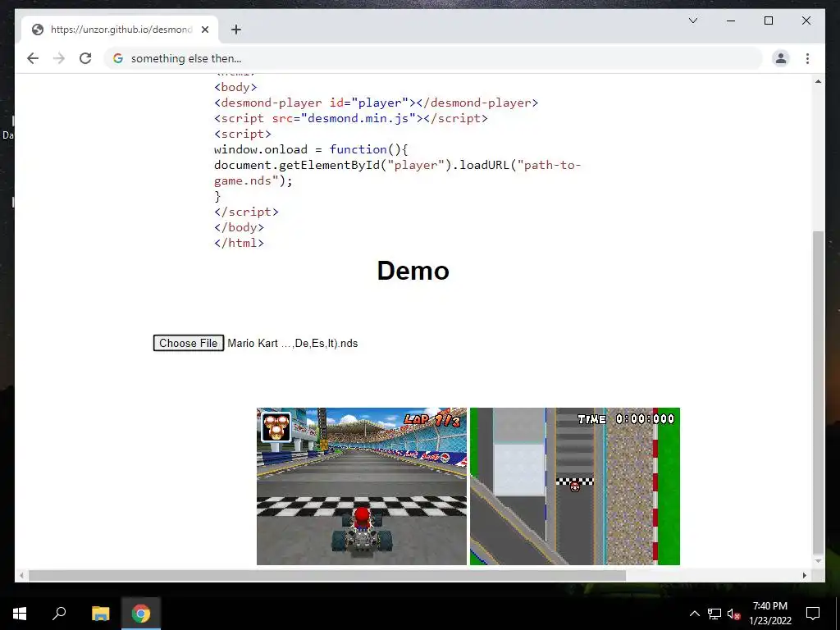Expand the tab search dropdown arrow
The width and height of the screenshot is (840, 630).
692,21
